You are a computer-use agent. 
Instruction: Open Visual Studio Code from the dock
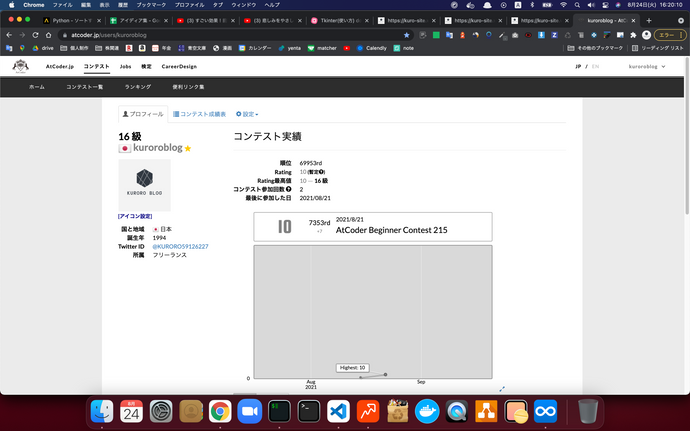(x=338, y=412)
